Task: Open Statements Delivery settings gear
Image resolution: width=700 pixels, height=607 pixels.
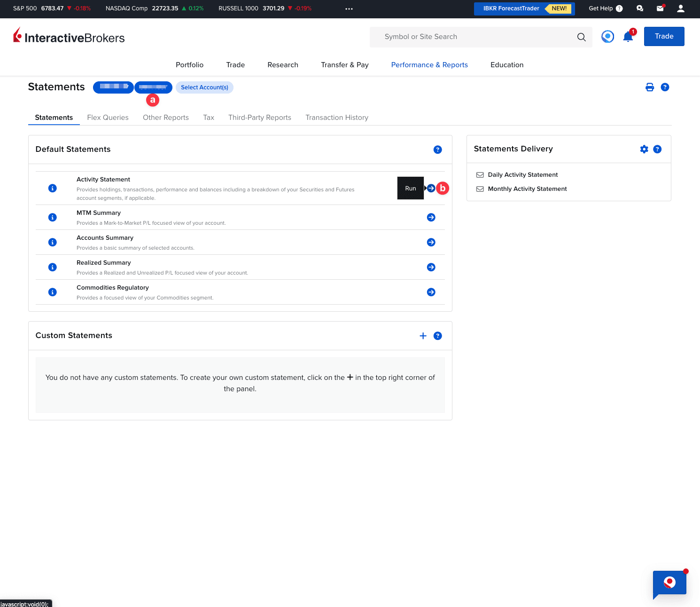Action: [x=644, y=149]
